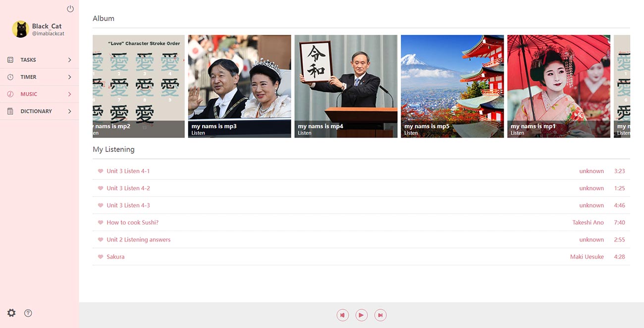644x328 pixels.
Task: Skip to the previous track
Action: coord(342,315)
